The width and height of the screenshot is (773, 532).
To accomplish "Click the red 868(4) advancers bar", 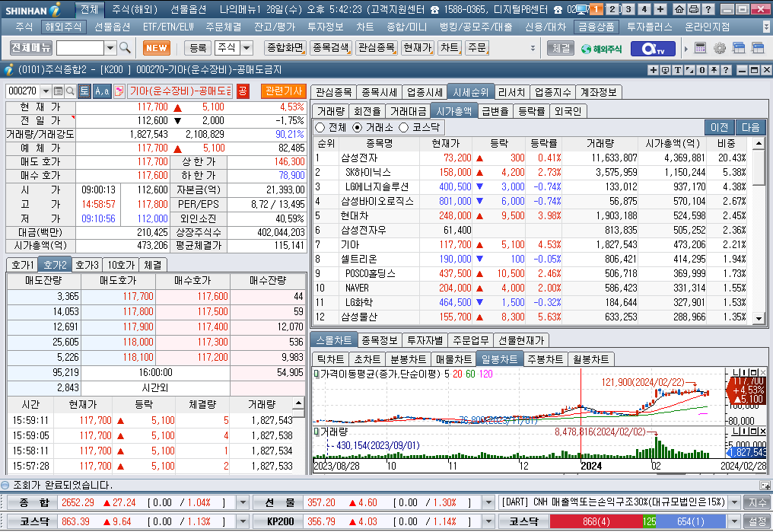I will pos(596,521).
